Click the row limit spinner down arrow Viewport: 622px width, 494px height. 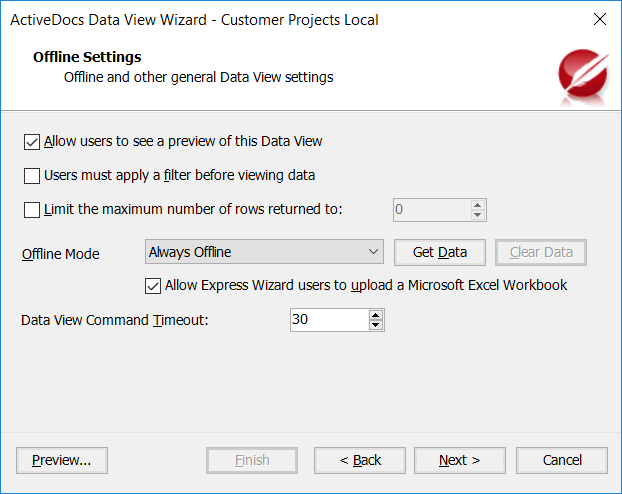click(478, 215)
